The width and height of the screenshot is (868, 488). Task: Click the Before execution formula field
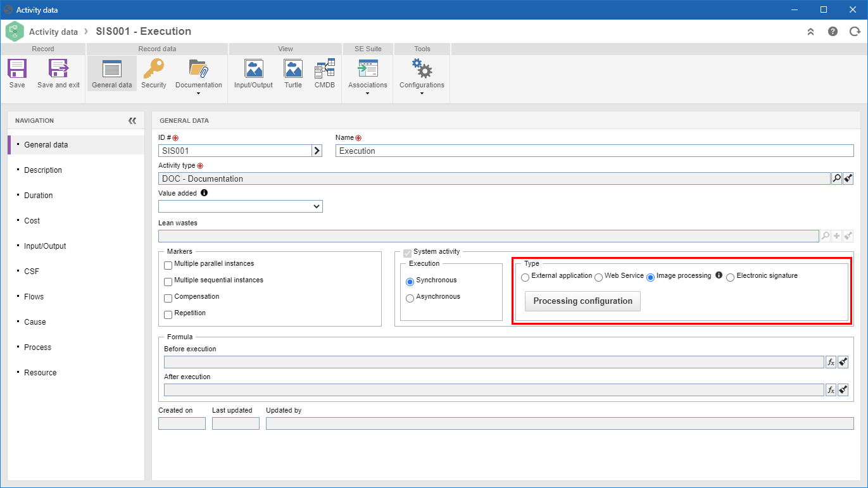(494, 362)
